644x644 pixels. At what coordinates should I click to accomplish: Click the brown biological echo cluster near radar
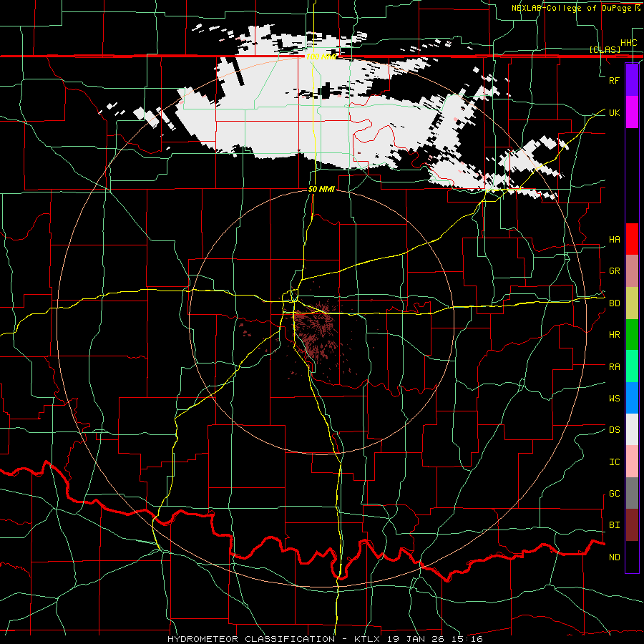(318, 331)
